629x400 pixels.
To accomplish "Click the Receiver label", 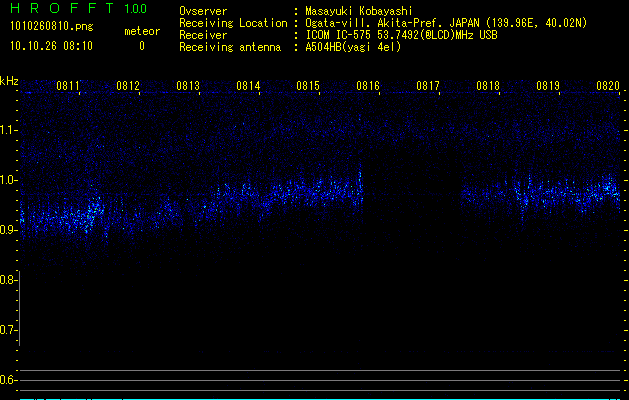I will (x=203, y=35).
